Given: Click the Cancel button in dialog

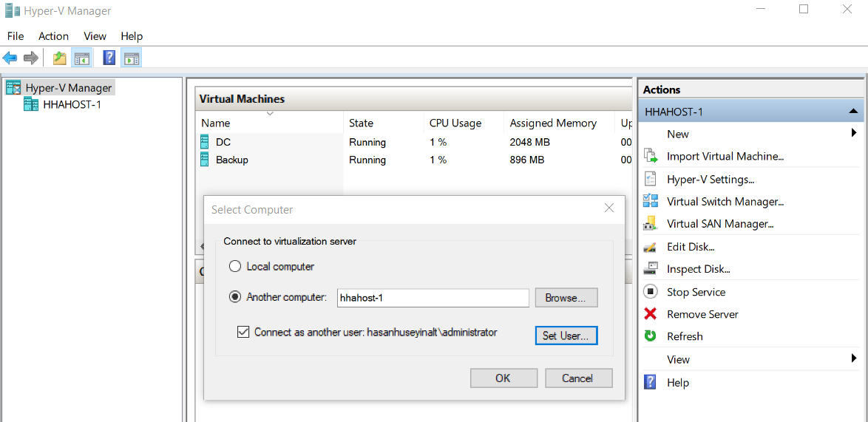Looking at the screenshot, I should pos(578,378).
